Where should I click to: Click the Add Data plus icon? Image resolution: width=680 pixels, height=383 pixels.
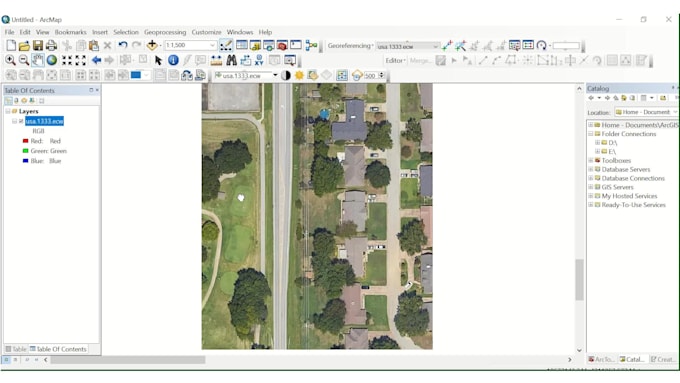(152, 45)
